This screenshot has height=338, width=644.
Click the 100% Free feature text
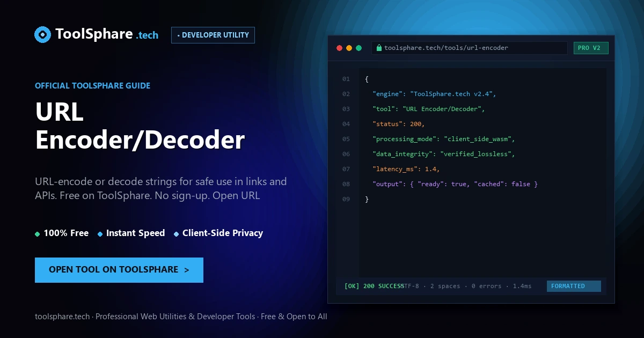pos(66,233)
